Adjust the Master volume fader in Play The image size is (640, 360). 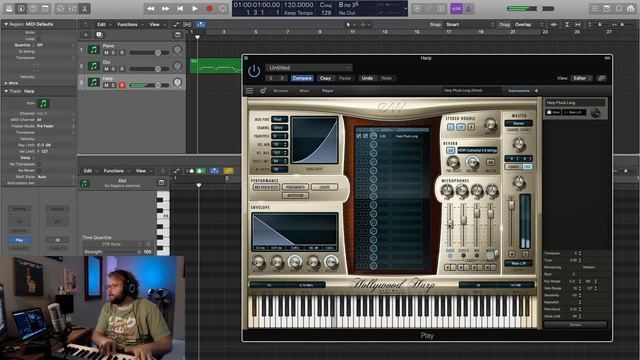[x=511, y=204]
